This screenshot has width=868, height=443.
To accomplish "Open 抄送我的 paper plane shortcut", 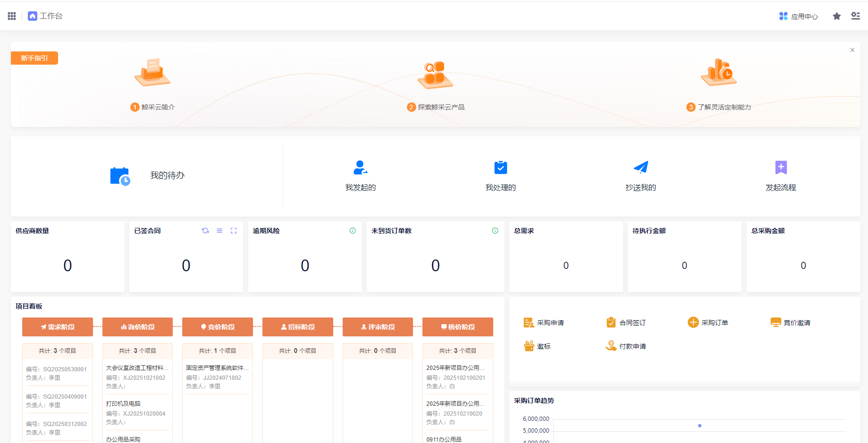I will [x=640, y=176].
